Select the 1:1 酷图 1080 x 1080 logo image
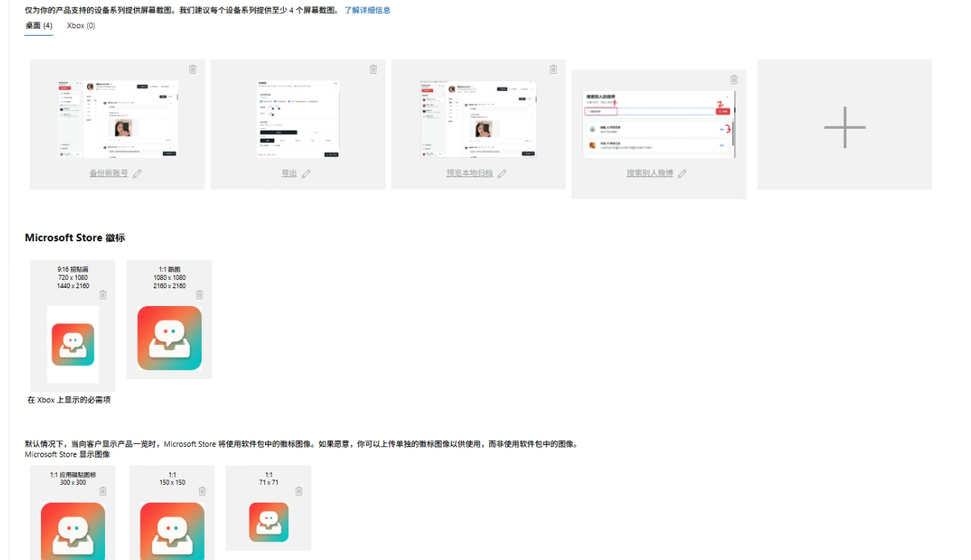971x560 pixels. (170, 338)
